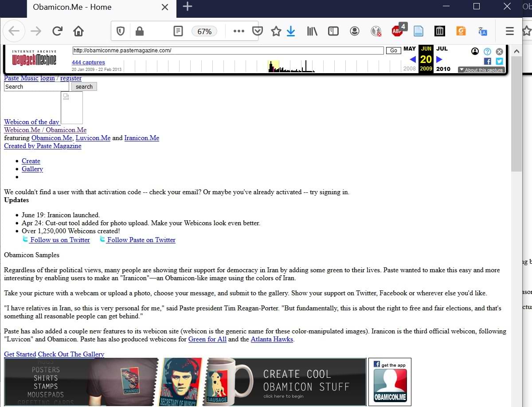This screenshot has width=532, height=407.
Task: Go to the browser home page
Action: 78,31
